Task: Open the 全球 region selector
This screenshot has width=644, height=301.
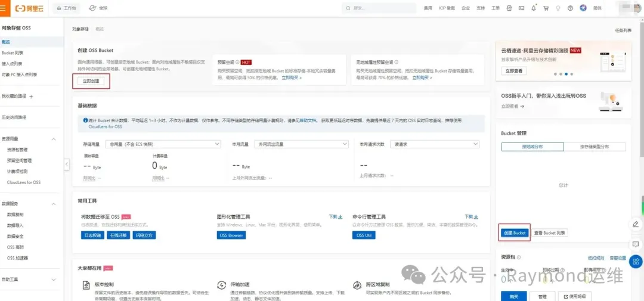Action: coord(98,8)
